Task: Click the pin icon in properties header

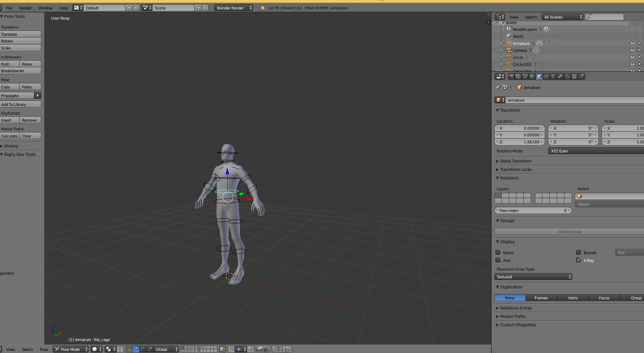Action: (497, 87)
